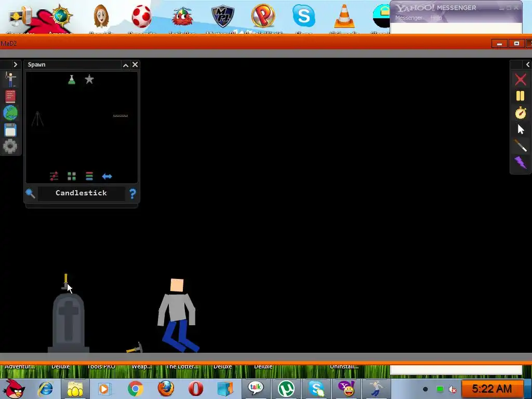Select the knife cutting tool

pos(521,145)
